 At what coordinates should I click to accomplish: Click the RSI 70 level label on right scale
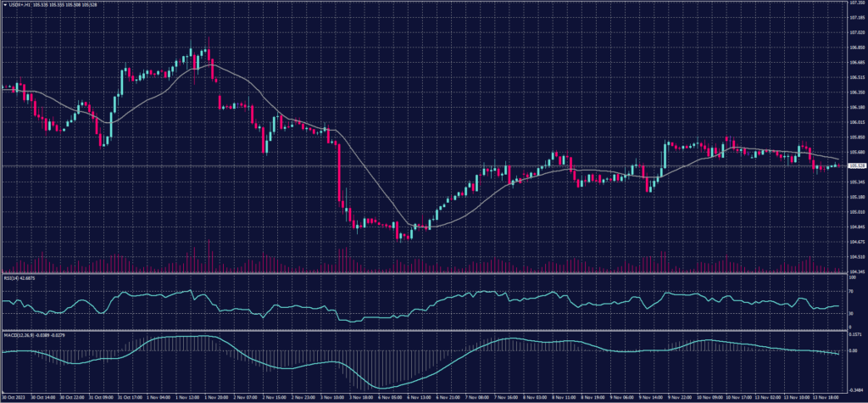pyautogui.click(x=851, y=293)
